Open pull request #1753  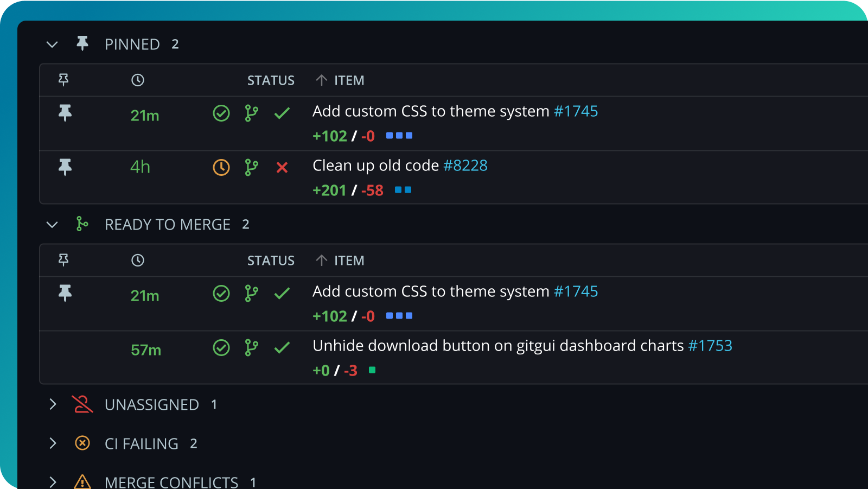tap(711, 346)
